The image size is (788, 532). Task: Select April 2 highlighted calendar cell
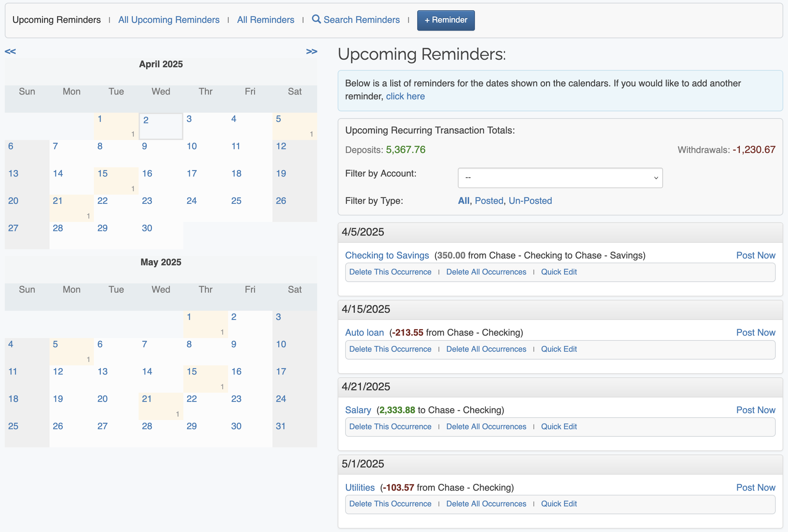[146, 120]
